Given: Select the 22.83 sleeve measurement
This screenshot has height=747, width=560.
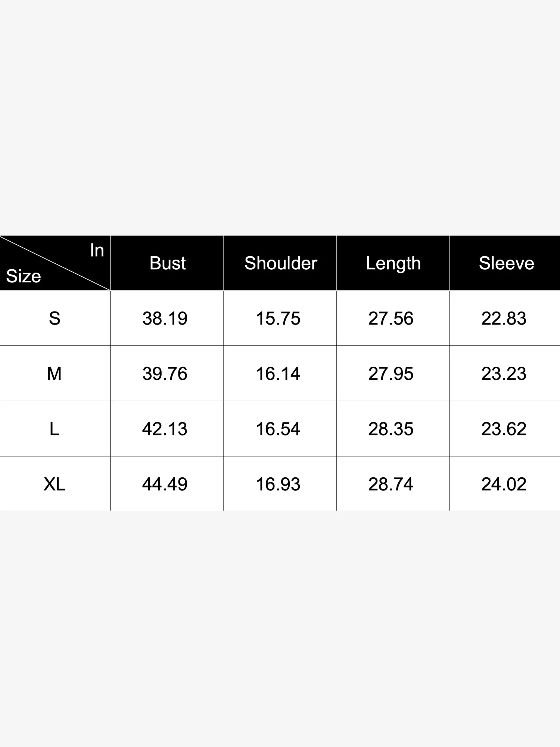Looking at the screenshot, I should [504, 319].
